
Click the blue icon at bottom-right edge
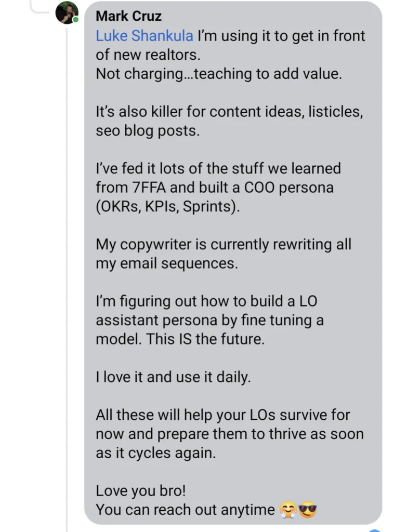(x=374, y=530)
